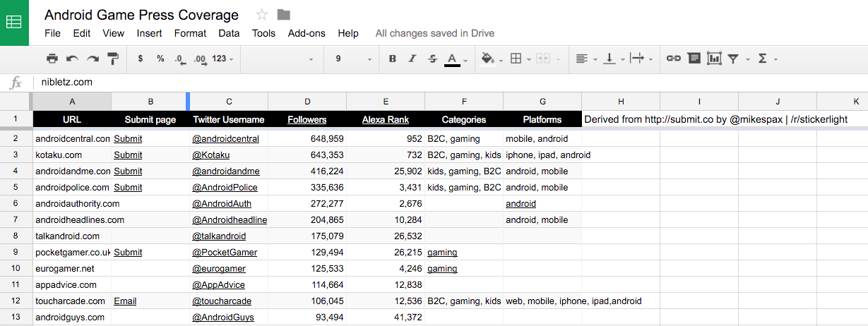Open the @androidcentral Twitter link
The width and height of the screenshot is (868, 326).
click(225, 139)
